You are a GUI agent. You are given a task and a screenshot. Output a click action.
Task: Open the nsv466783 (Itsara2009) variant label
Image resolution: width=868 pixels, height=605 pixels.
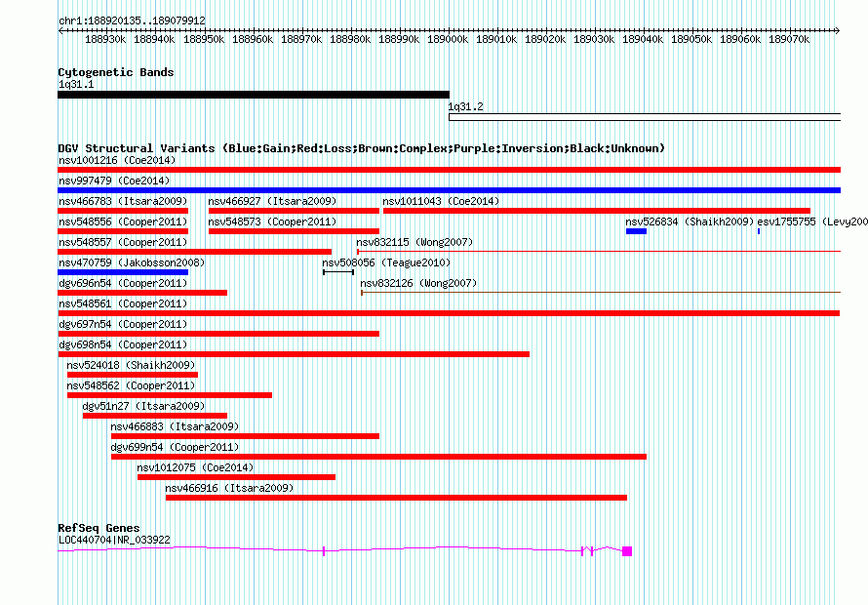[123, 201]
